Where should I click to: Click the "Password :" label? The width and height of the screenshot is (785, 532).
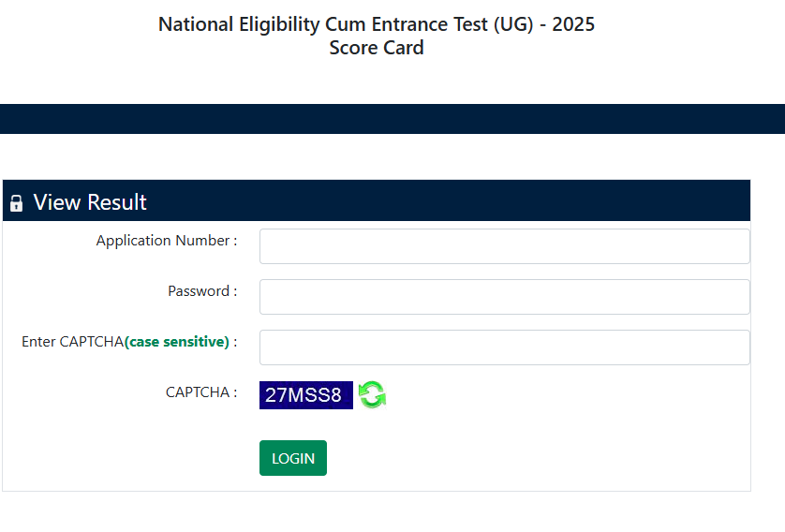[x=201, y=291]
